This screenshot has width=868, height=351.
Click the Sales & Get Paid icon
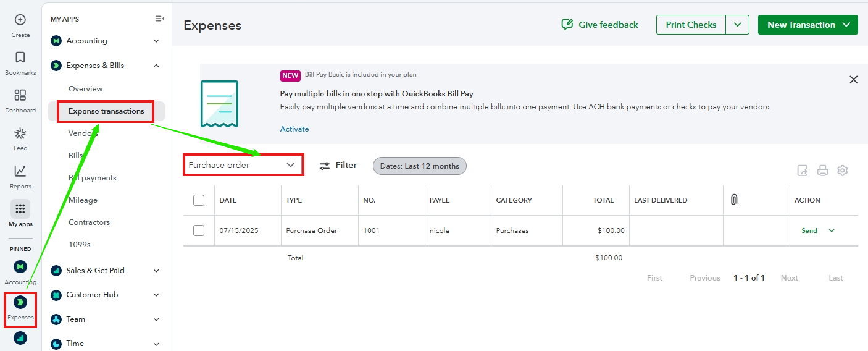[x=56, y=270]
